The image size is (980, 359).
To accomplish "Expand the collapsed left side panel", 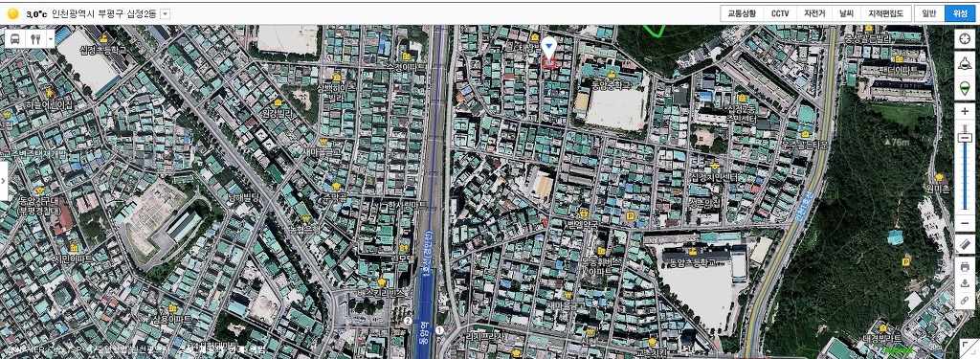I will pyautogui.click(x=4, y=180).
